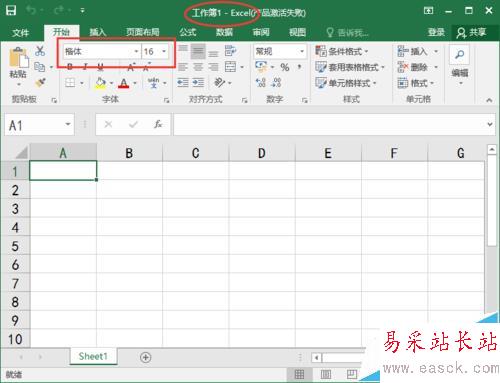The image size is (500, 383).
Task: Click the 删除 cells button
Action: (x=412, y=67)
